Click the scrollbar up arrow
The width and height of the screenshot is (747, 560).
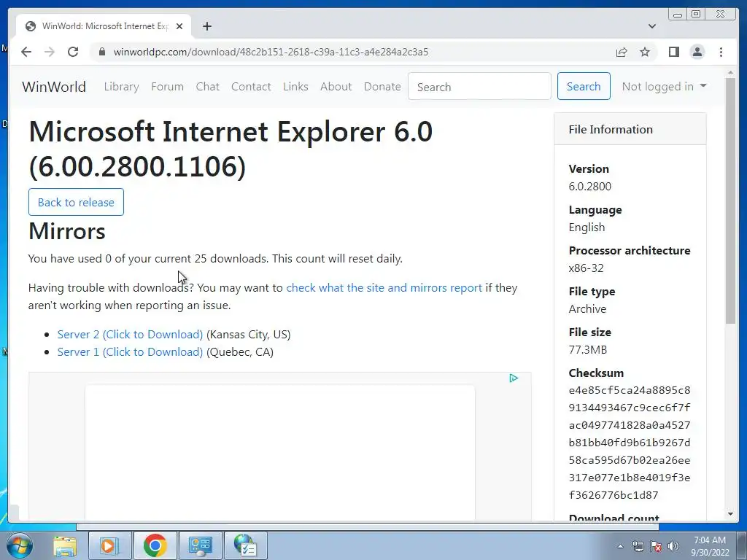click(730, 73)
